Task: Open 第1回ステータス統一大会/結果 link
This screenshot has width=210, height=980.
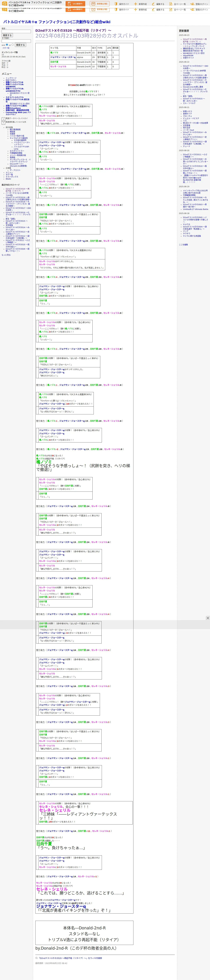Action: tap(195, 123)
